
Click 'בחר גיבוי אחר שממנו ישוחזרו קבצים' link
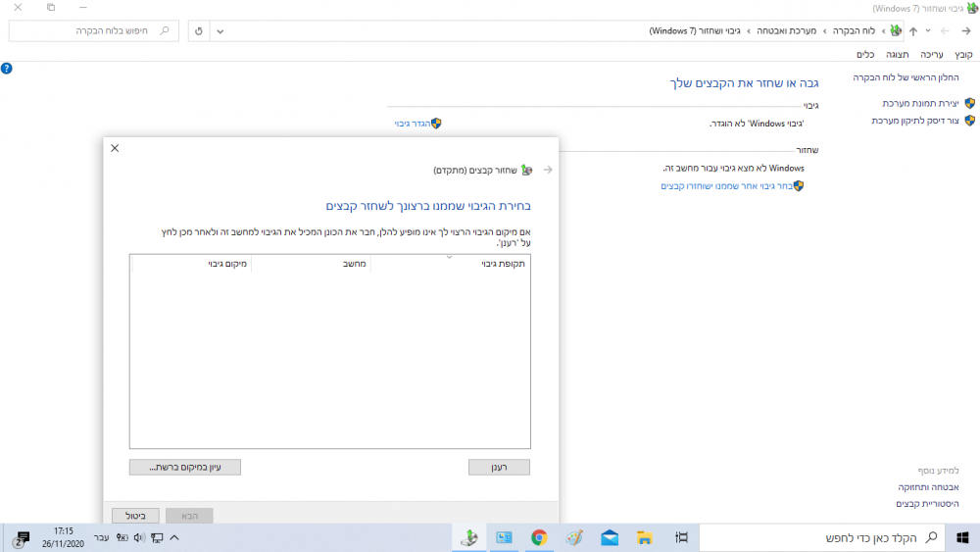(x=727, y=186)
